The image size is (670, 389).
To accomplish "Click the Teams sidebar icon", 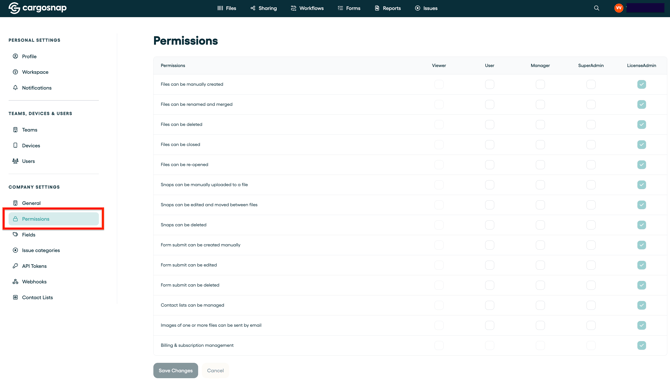I will (x=15, y=130).
